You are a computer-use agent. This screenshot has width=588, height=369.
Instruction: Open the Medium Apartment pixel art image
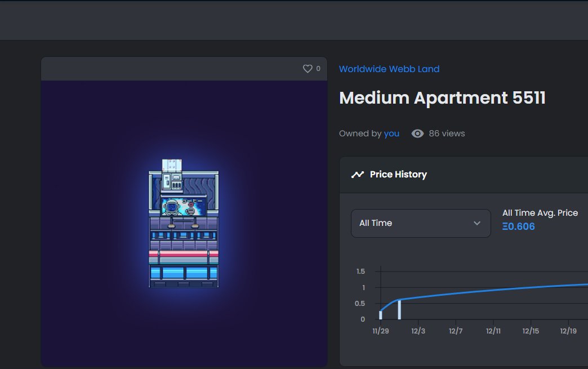point(184,224)
